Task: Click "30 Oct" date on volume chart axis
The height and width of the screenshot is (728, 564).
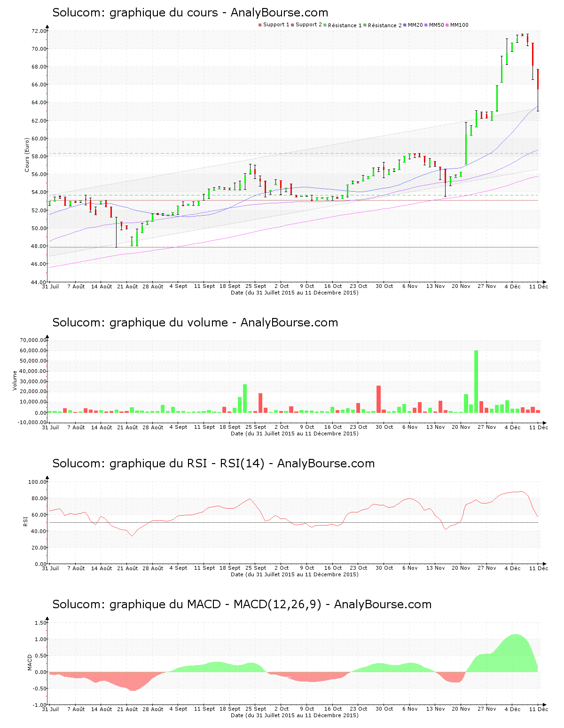Action: click(384, 427)
